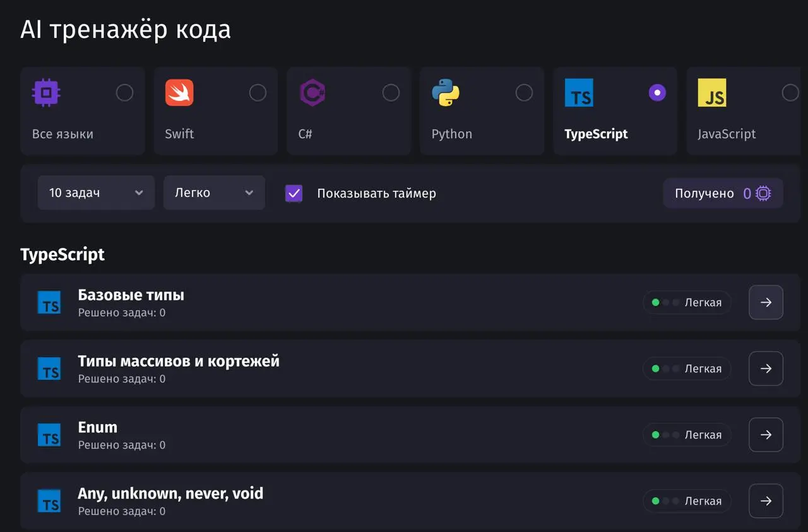Click the TS icon beside Enum

(49, 435)
